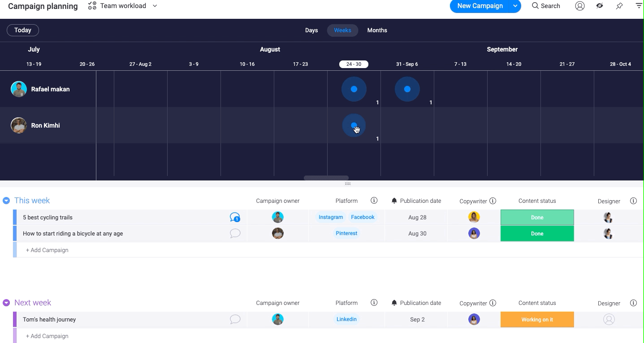Open the 5 best cycling trails item
This screenshot has height=343, width=644.
(48, 217)
